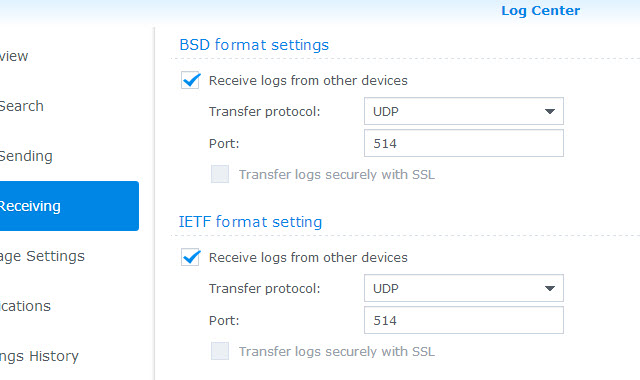Click the BSD format settings heading
Image resolution: width=640 pixels, height=380 pixels.
(254, 44)
